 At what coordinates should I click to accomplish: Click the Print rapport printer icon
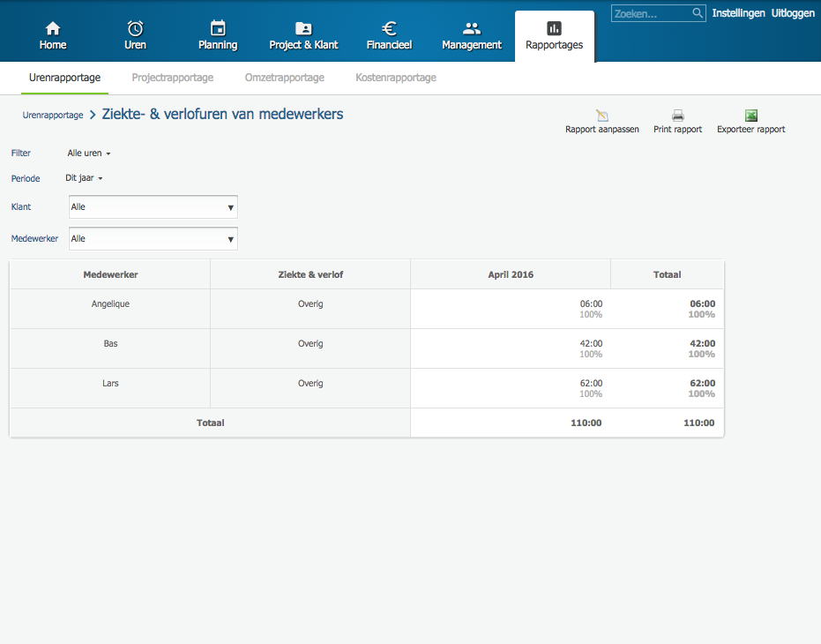677,116
